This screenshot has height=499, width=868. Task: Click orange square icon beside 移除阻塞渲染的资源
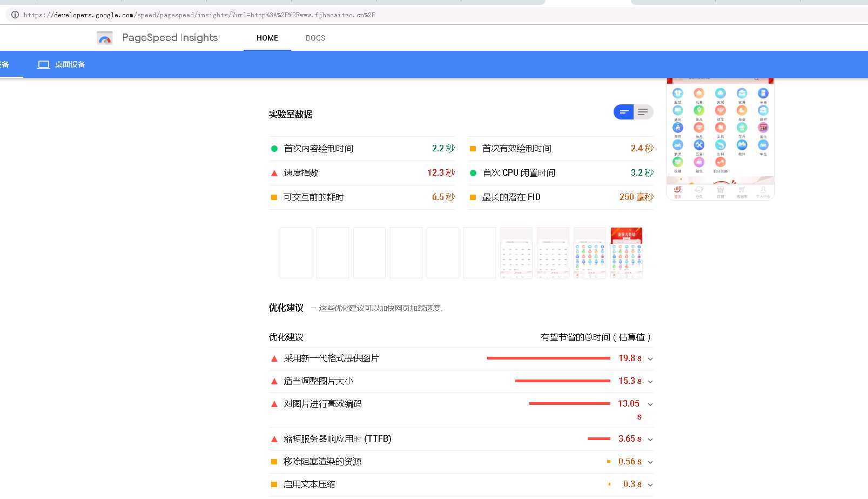pyautogui.click(x=274, y=462)
